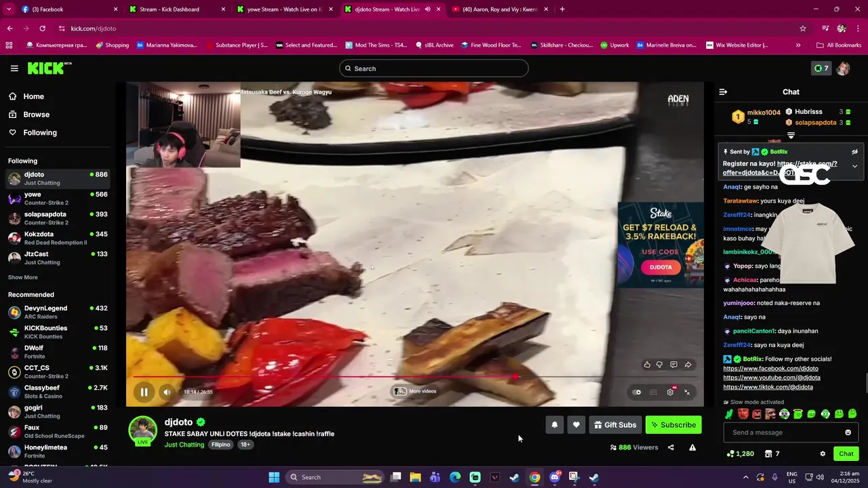868x488 pixels.
Task: Open DevynLegend recommended channel
Action: tap(57, 312)
